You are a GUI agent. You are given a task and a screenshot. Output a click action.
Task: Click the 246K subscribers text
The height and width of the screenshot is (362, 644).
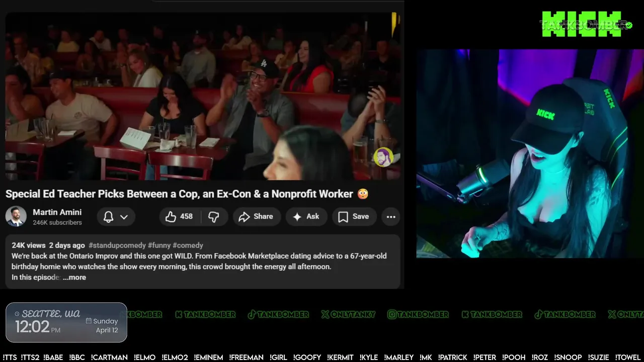tap(57, 222)
